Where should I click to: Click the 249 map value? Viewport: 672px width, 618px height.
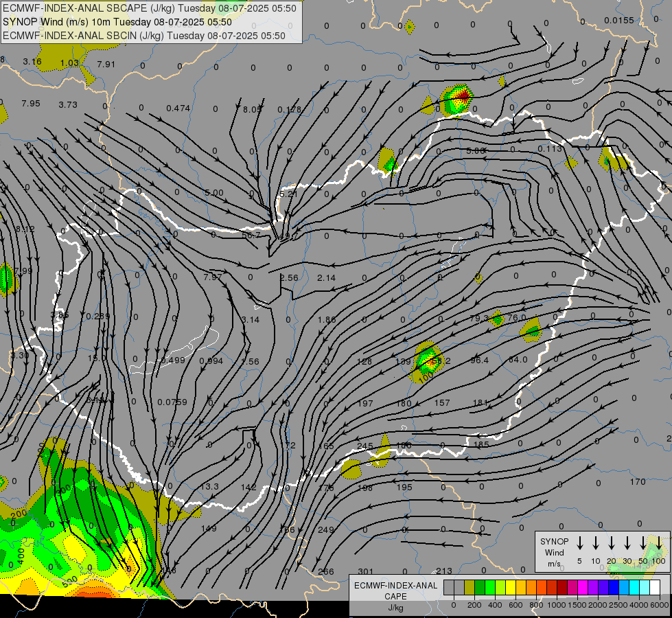click(x=326, y=529)
